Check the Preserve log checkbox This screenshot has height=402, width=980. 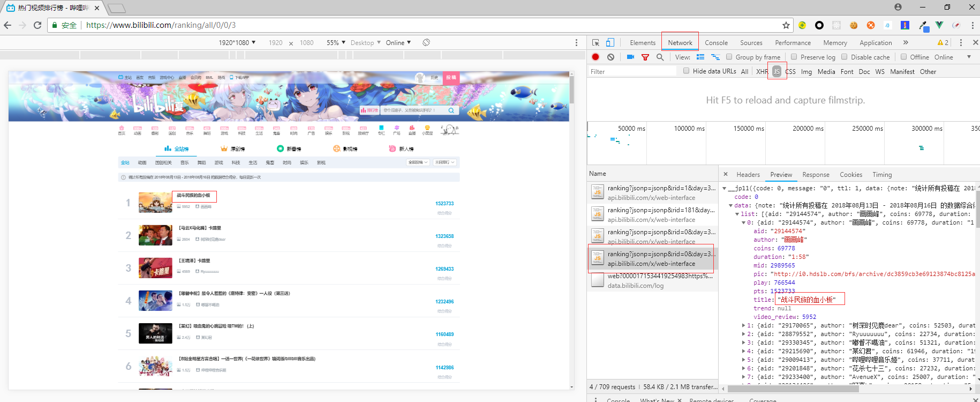tap(794, 57)
